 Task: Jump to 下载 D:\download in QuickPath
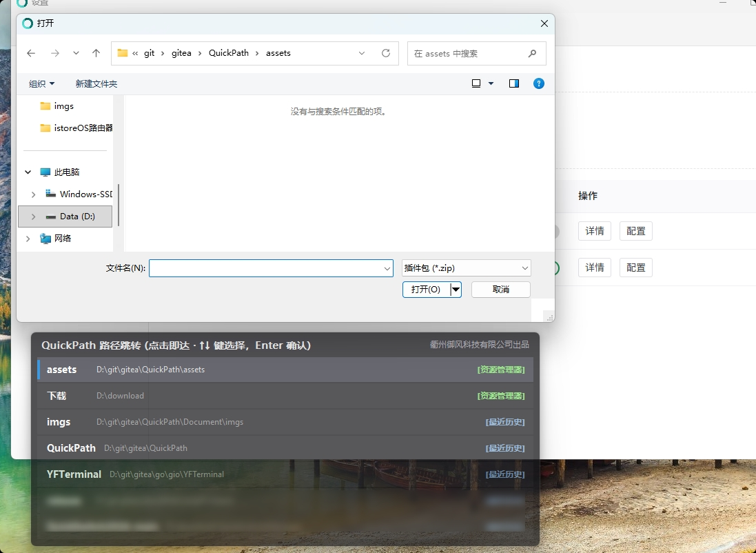point(285,396)
